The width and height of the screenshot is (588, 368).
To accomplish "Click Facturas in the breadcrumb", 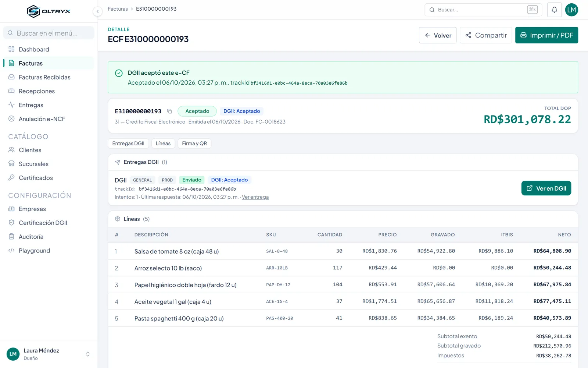I will point(118,9).
